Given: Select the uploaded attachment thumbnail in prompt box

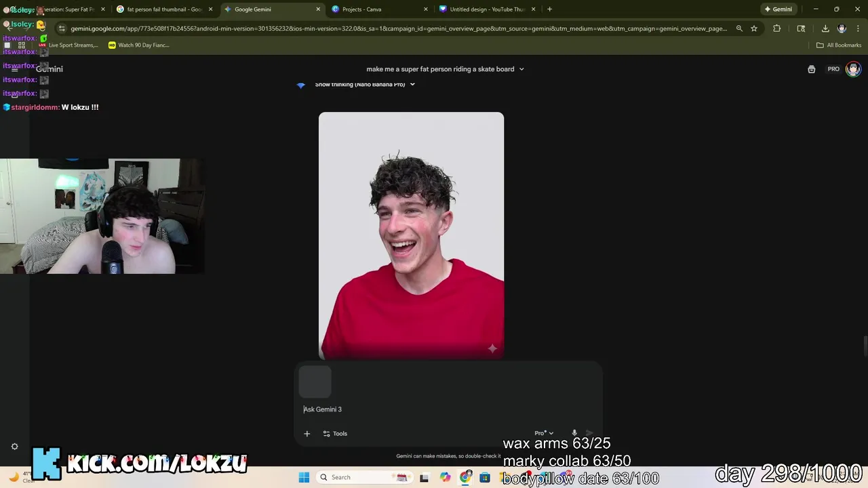Looking at the screenshot, I should click(x=315, y=382).
